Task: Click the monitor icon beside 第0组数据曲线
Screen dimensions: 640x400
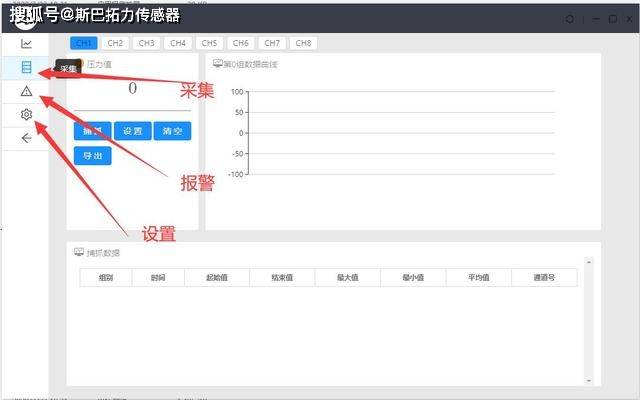Action: 218,63
